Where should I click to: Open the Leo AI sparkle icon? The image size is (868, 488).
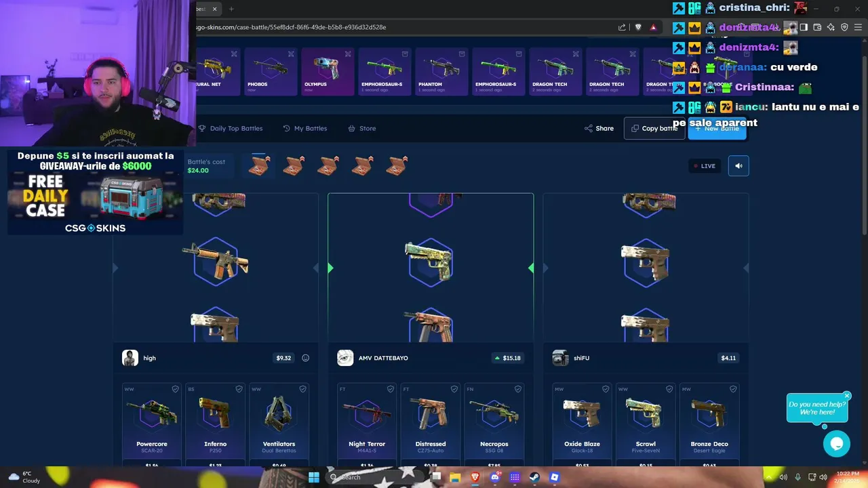831,27
